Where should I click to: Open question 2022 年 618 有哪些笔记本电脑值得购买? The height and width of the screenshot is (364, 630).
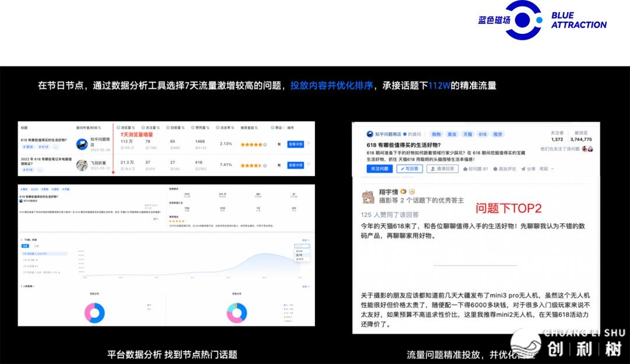pyautogui.click(x=46, y=162)
